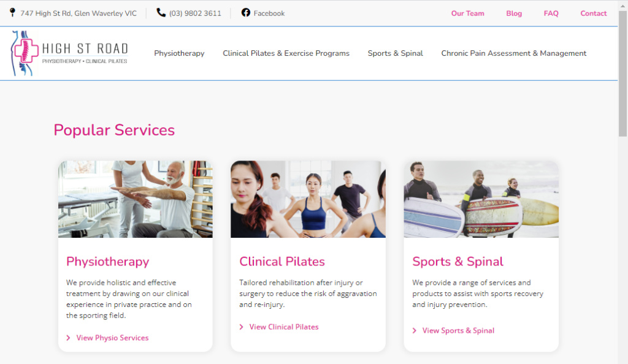Viewport: 628px width, 364px height.
Task: Visit the FAQ page
Action: point(551,13)
